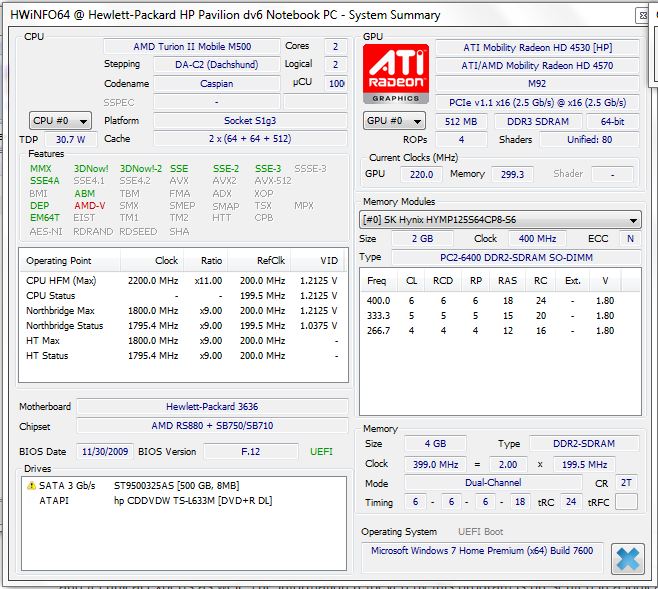Click the Hewlett-Packard 3636 motherboard field
Viewport: 658px width, 589px height.
click(212, 407)
